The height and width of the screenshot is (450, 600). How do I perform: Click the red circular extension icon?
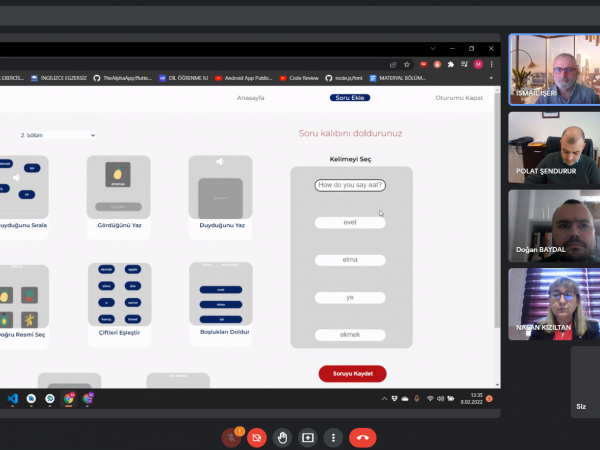tap(437, 64)
